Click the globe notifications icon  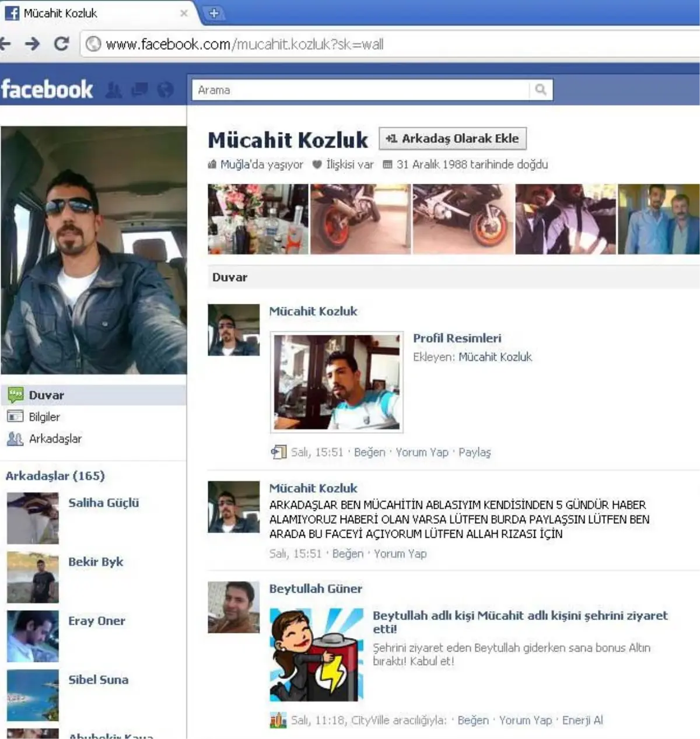165,90
